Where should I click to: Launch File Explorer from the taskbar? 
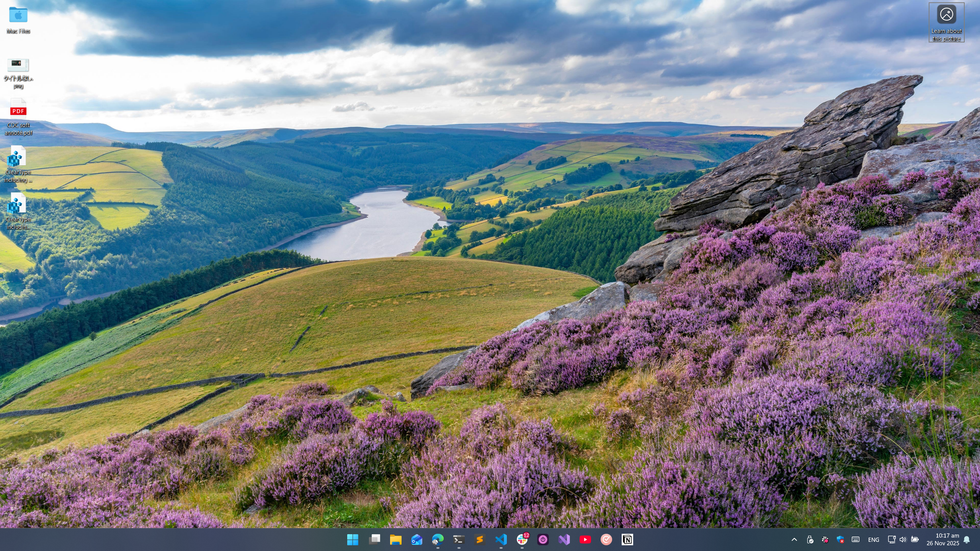(395, 540)
